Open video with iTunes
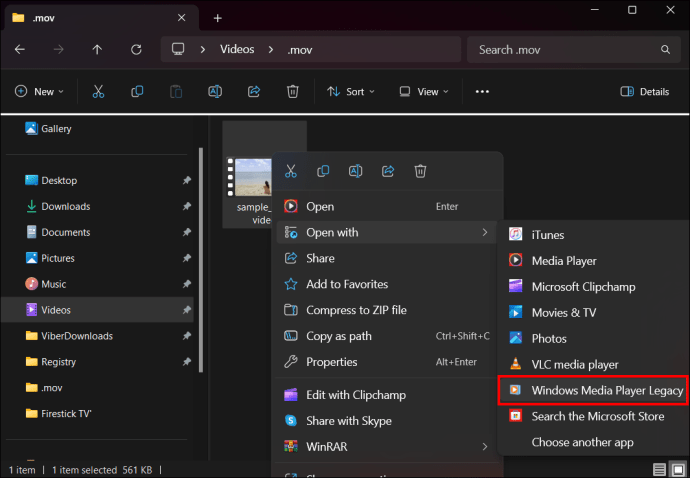 tap(592, 235)
